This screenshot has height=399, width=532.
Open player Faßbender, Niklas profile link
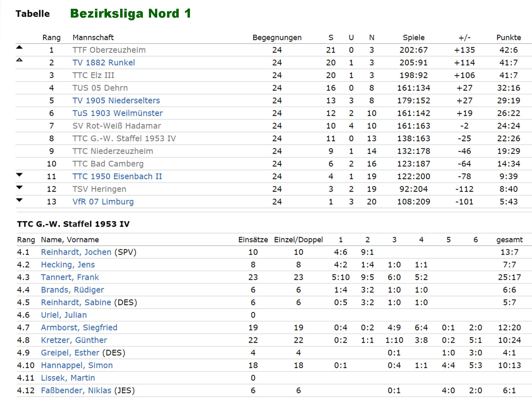[x=76, y=390]
